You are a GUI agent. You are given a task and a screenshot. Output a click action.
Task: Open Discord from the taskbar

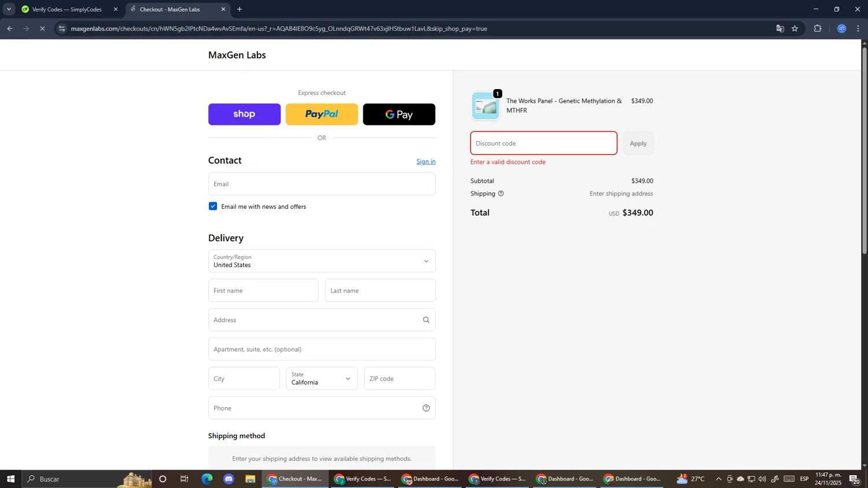(x=229, y=479)
